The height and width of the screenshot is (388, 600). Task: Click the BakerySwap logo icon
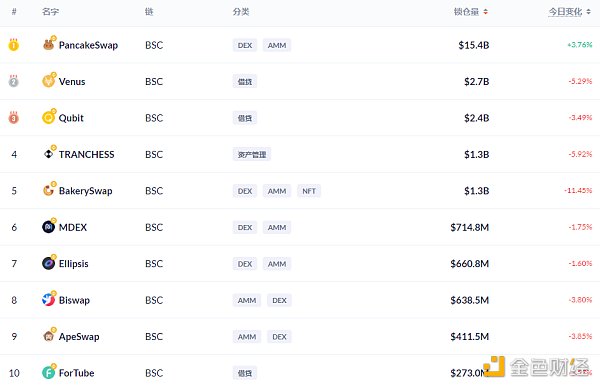click(x=49, y=190)
